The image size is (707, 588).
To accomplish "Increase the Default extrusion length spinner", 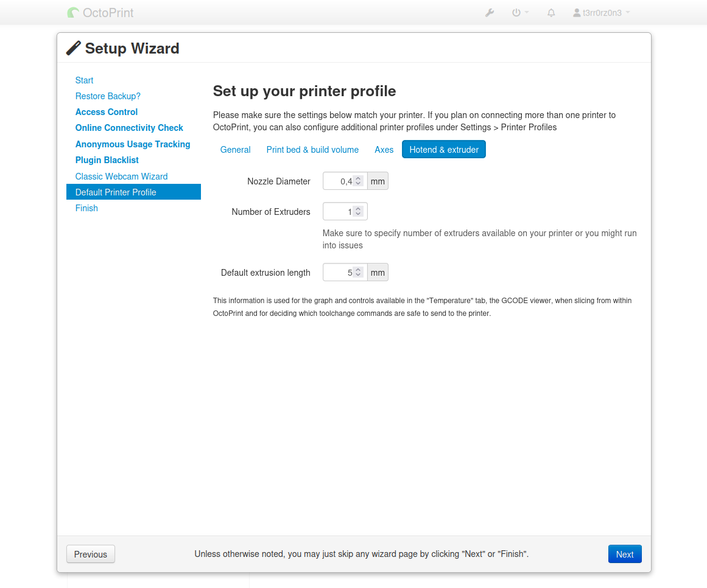I will (358, 270).
